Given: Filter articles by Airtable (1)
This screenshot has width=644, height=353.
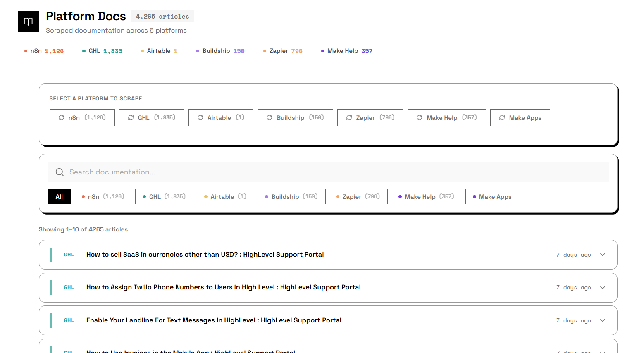Looking at the screenshot, I should [x=225, y=197].
